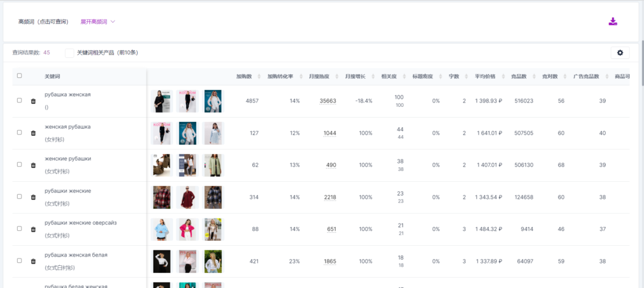This screenshot has width=644, height=288.
Task: Check the box for 'рубашки женские оверсайз'
Action: (x=19, y=228)
